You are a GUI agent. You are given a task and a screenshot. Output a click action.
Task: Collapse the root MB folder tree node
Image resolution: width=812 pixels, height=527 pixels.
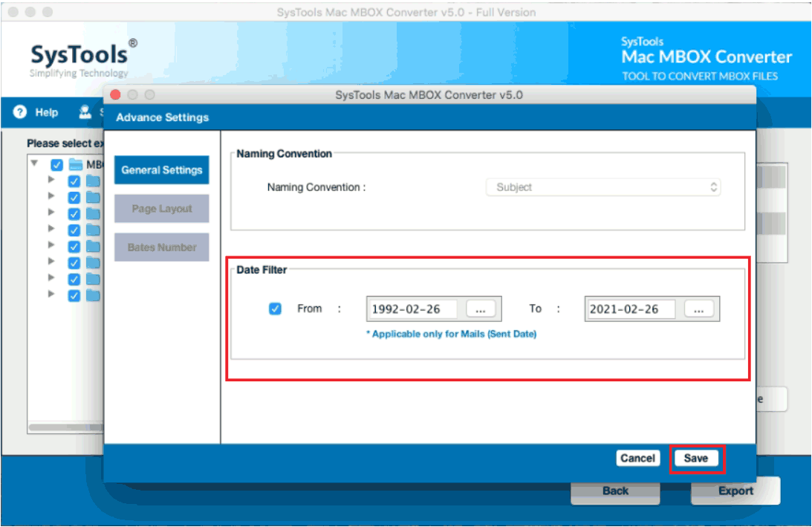[x=34, y=164]
